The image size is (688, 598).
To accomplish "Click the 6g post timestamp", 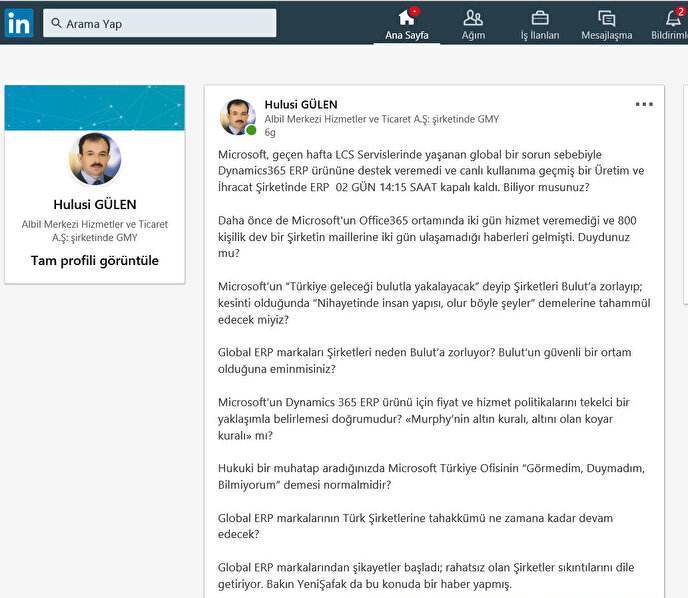I will (x=270, y=132).
